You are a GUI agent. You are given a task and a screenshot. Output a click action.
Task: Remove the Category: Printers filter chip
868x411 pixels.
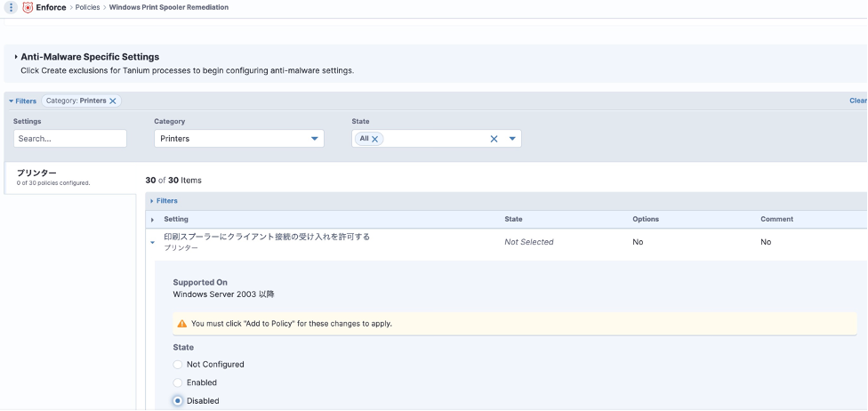[113, 101]
